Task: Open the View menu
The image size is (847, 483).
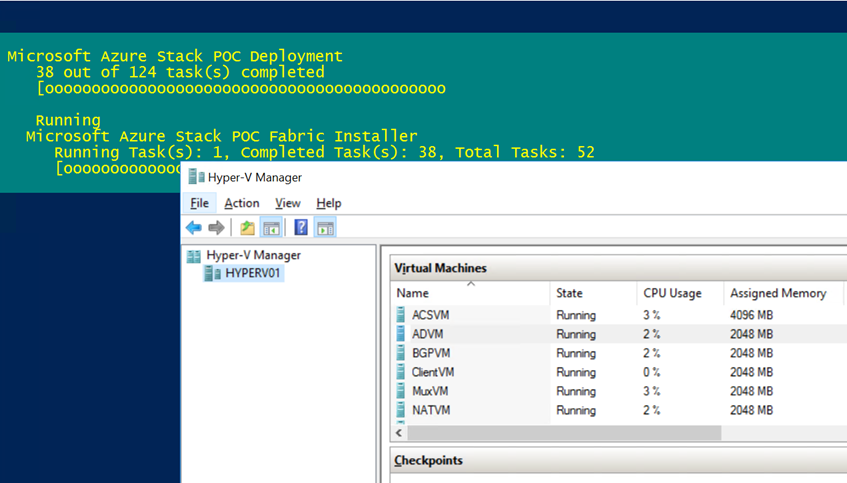Action: coord(287,203)
